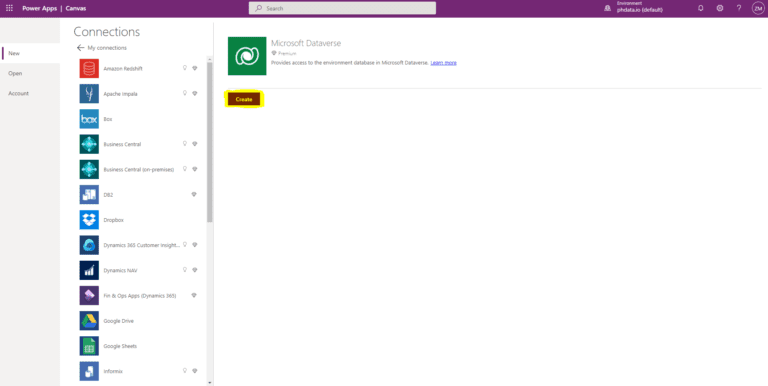Click the scrollbar down arrow in connections list

210,383
